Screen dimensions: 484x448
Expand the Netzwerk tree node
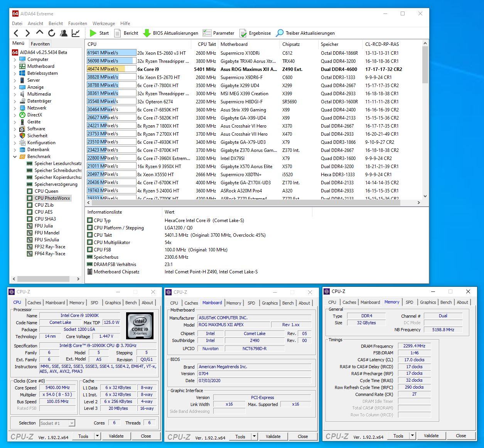(15, 108)
